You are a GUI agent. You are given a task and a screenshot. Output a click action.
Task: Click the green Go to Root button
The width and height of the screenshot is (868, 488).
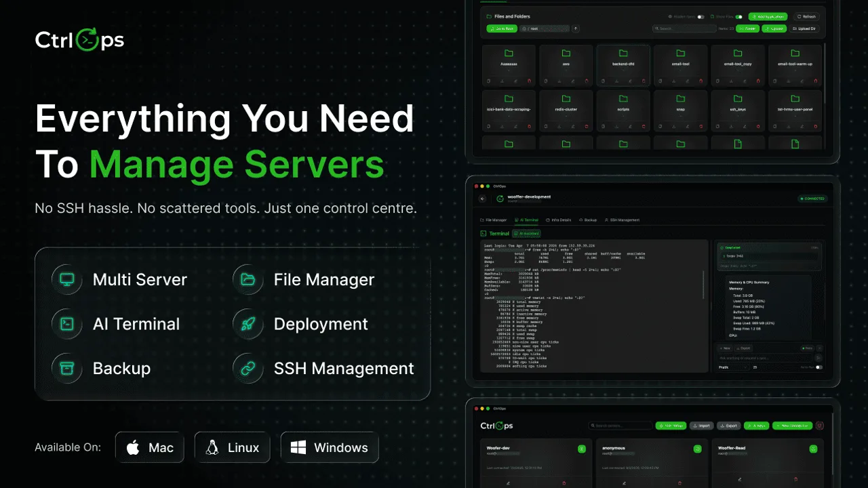coord(501,28)
